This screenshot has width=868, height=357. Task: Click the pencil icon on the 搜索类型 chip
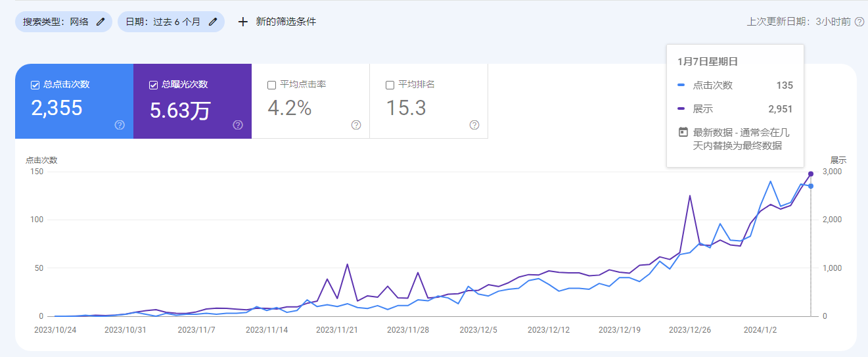101,22
